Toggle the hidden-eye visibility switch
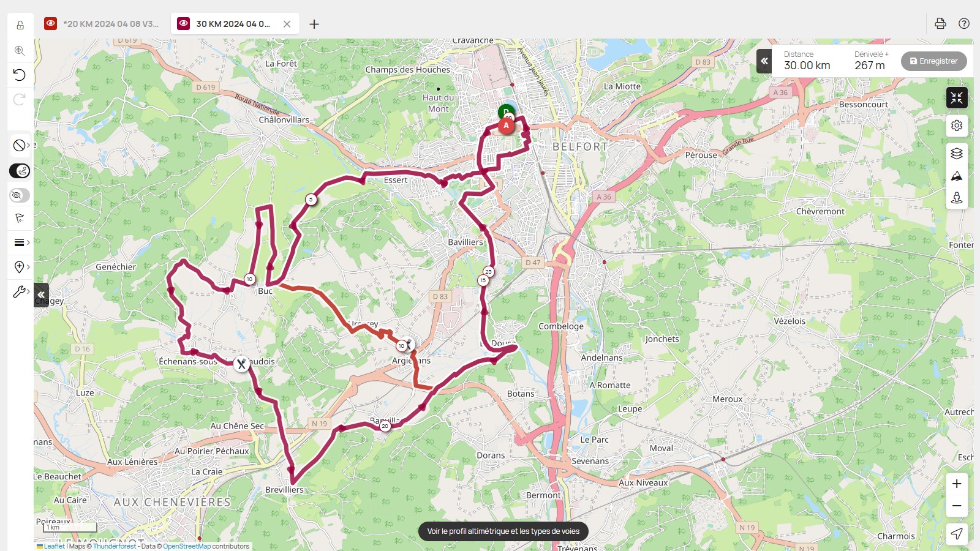The image size is (980, 551). click(x=20, y=195)
